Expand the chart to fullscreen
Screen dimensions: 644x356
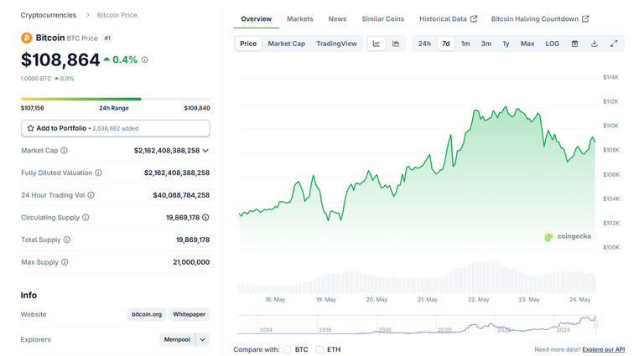pos(614,44)
